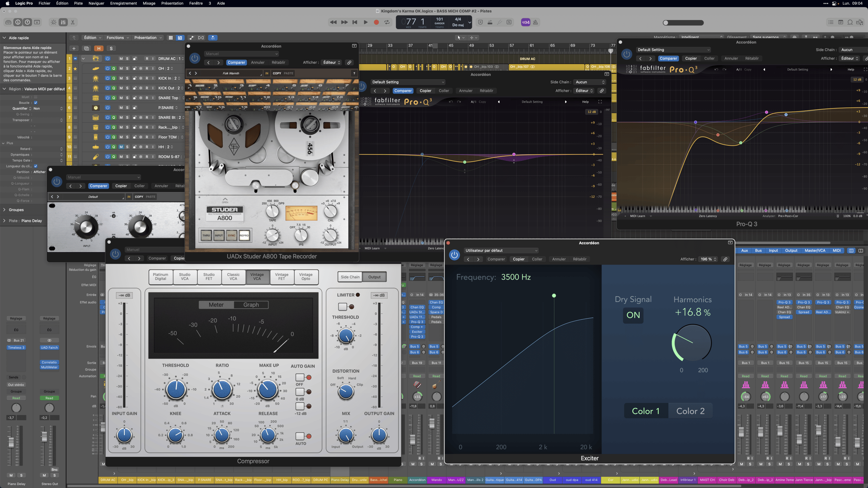Open the List Editors button at top right
Screen dimensions: 868x488
coord(831,22)
